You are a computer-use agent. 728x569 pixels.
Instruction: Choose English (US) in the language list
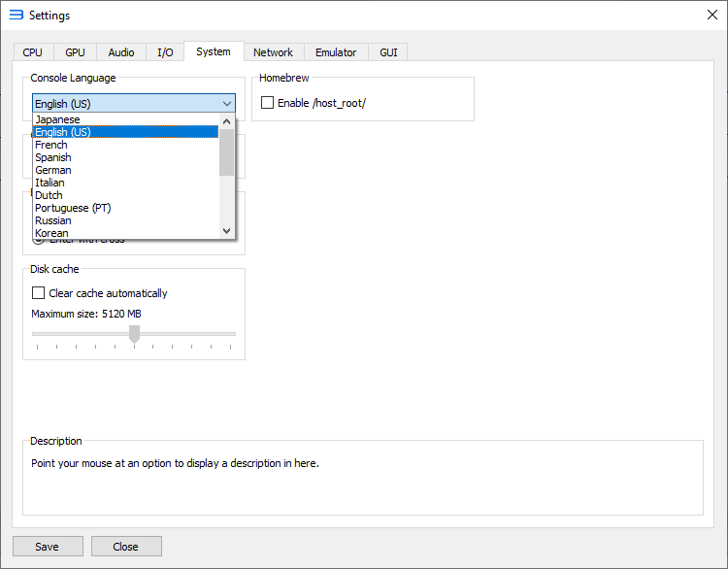point(125,132)
